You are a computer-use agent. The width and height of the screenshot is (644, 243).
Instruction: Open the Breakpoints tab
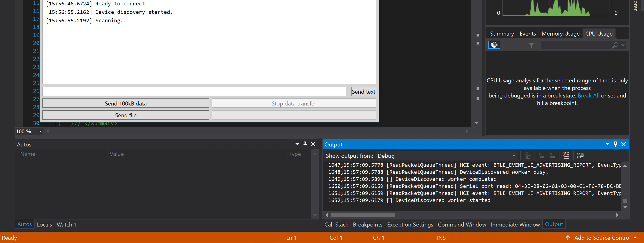(x=368, y=224)
